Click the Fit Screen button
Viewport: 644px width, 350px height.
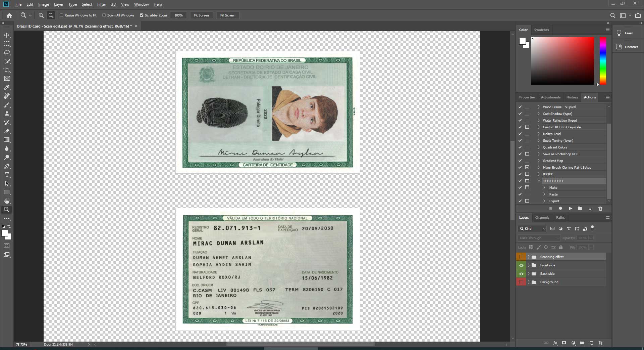coord(201,15)
